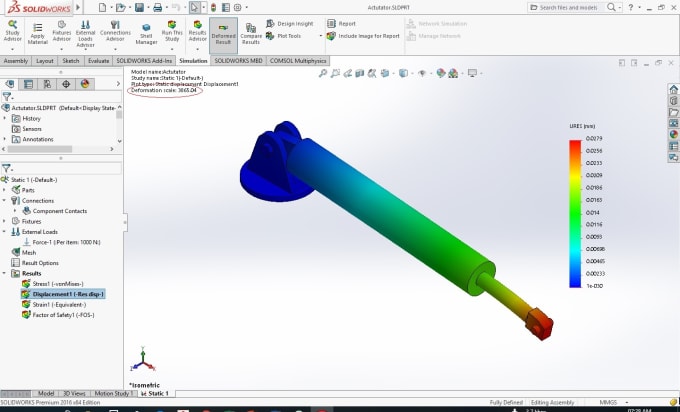Click Apply Material in the ribbon

click(x=38, y=34)
